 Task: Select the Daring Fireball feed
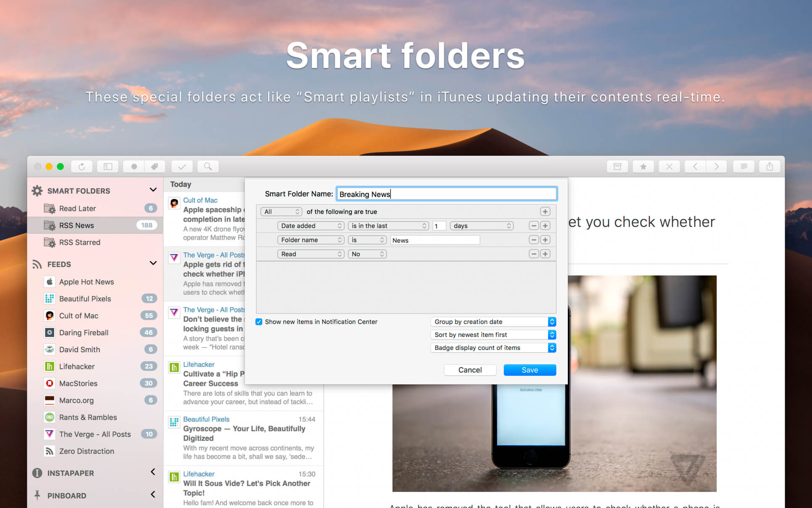84,333
